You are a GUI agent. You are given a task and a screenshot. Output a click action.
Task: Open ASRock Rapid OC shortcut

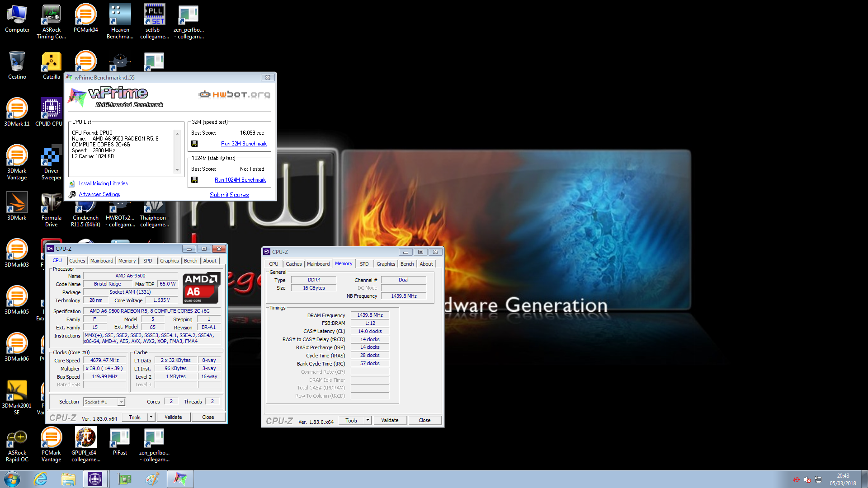(17, 445)
